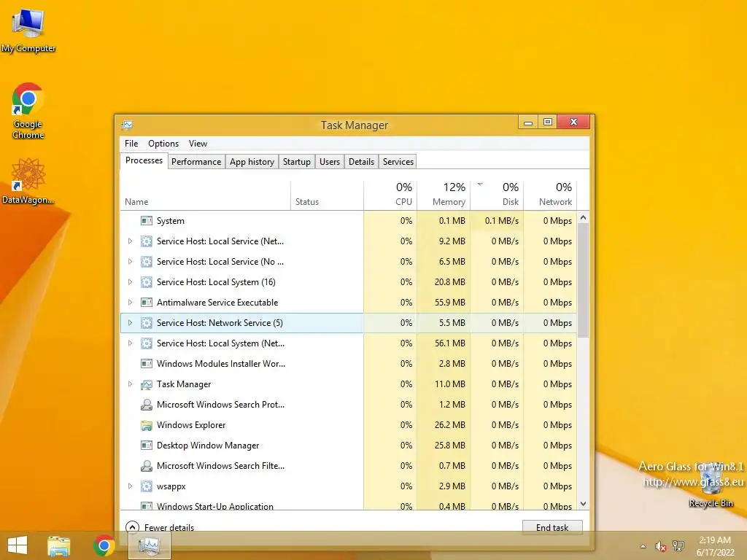Switch to the Startup tab
The image size is (747, 560).
(297, 162)
